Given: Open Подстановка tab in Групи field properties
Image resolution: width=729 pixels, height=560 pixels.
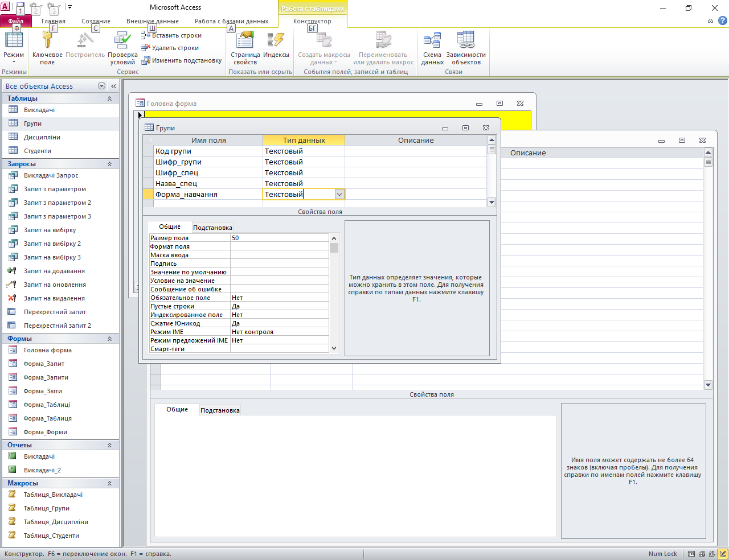Looking at the screenshot, I should 212,228.
